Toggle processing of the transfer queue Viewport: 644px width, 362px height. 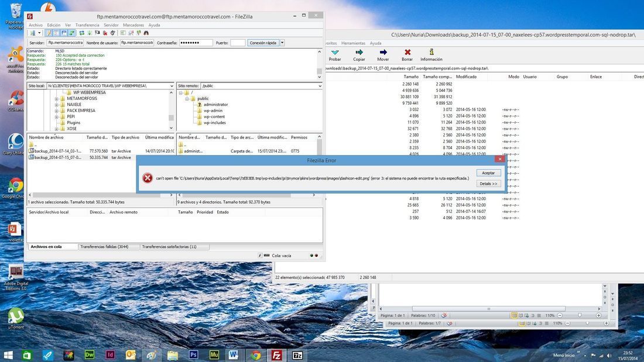pyautogui.click(x=90, y=33)
